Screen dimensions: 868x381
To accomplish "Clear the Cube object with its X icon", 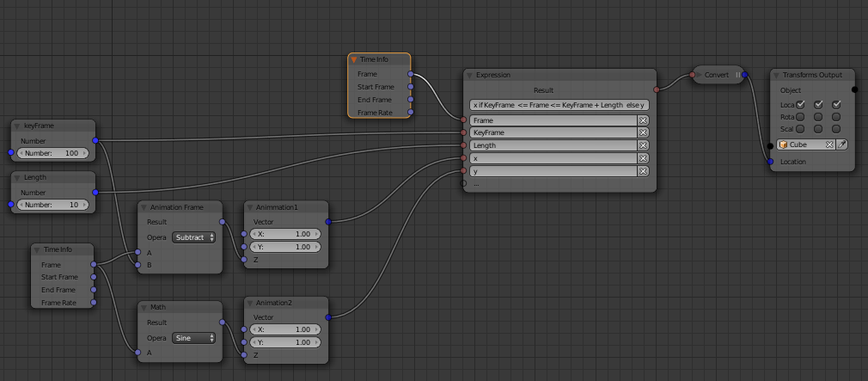I will click(829, 144).
